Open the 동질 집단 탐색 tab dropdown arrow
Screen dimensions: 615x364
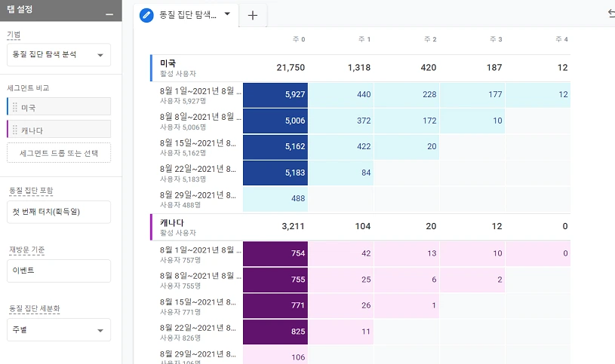227,14
